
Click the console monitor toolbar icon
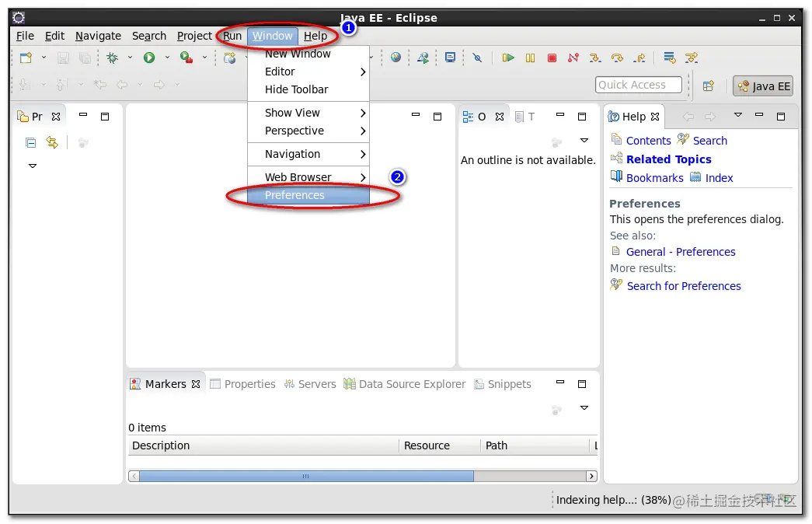pyautogui.click(x=450, y=58)
